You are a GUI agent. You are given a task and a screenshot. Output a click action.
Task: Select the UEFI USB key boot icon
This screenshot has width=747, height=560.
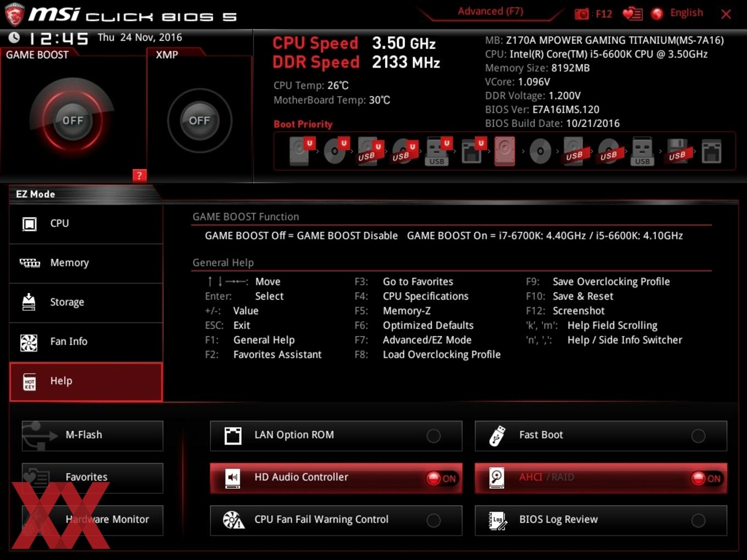pos(437,151)
